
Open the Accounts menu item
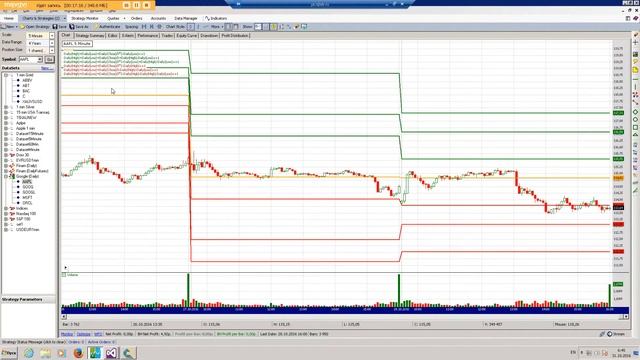[x=158, y=18]
